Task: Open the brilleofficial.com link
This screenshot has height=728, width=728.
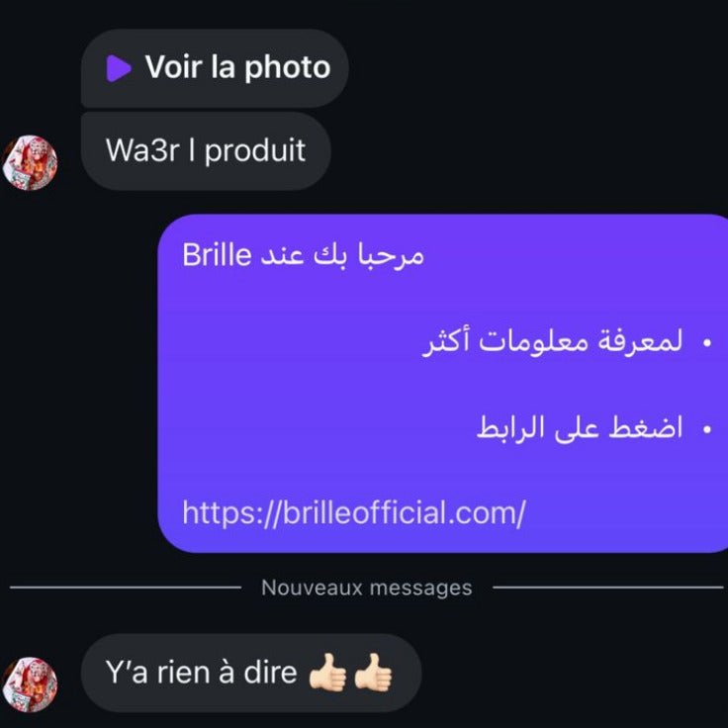Action: click(354, 512)
